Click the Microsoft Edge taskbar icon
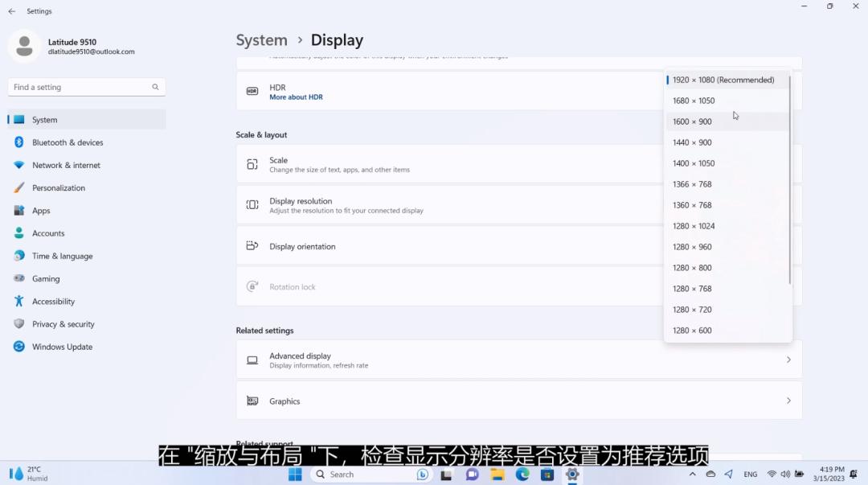868x485 pixels. coord(522,475)
